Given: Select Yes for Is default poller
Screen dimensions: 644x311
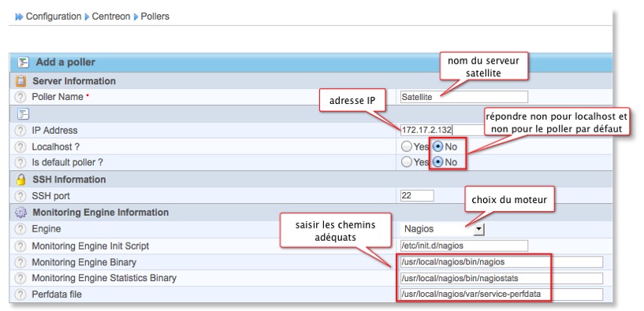Looking at the screenshot, I should point(406,162).
